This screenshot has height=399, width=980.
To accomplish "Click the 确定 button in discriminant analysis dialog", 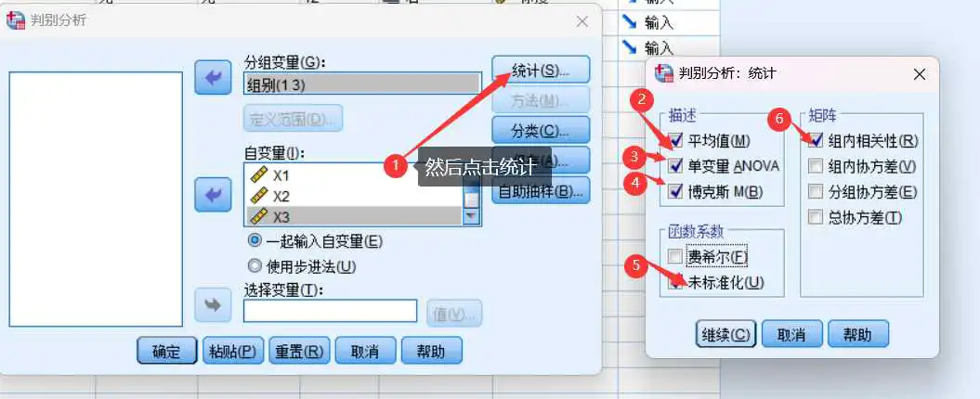I will (167, 352).
